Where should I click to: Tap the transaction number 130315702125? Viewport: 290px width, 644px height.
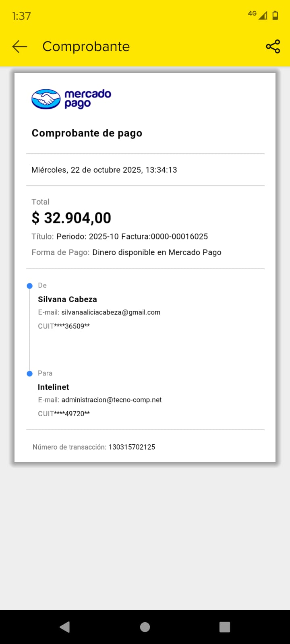[132, 447]
